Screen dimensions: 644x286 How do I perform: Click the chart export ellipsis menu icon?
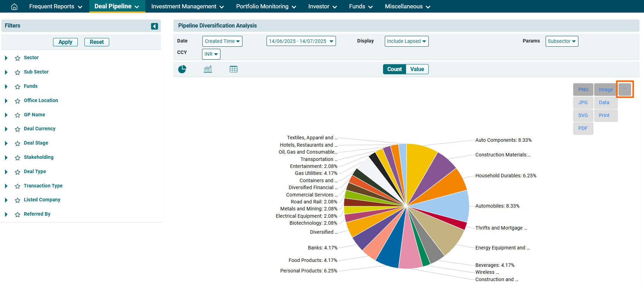tap(624, 89)
